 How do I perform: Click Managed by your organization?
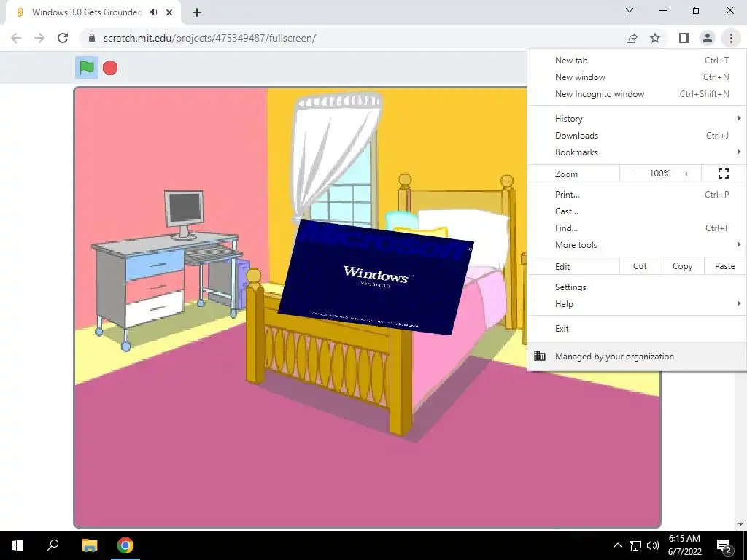pyautogui.click(x=637, y=356)
